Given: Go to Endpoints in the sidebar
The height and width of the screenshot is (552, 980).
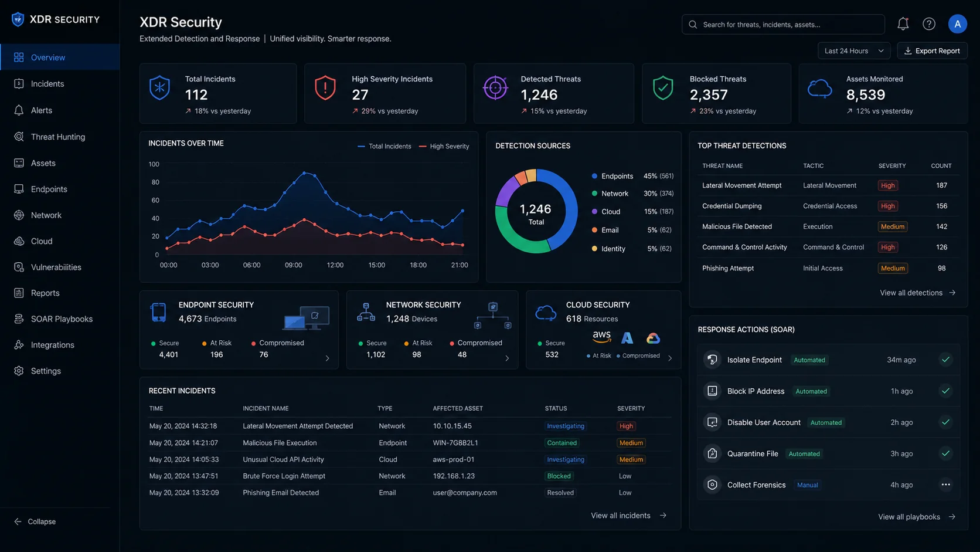Looking at the screenshot, I should [60, 189].
